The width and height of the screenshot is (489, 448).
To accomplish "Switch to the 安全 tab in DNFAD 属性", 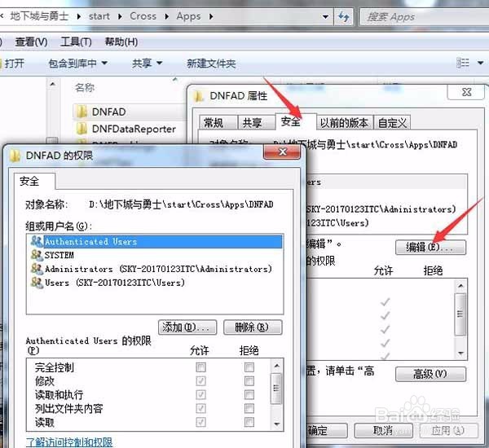I will pyautogui.click(x=295, y=121).
